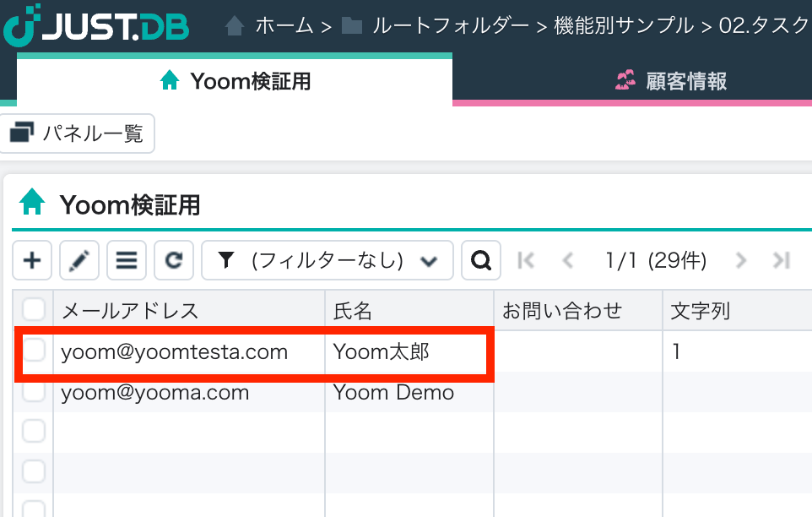The image size is (812, 517).
Task: Click the 顧客情報 tab people icon
Action: [x=625, y=80]
